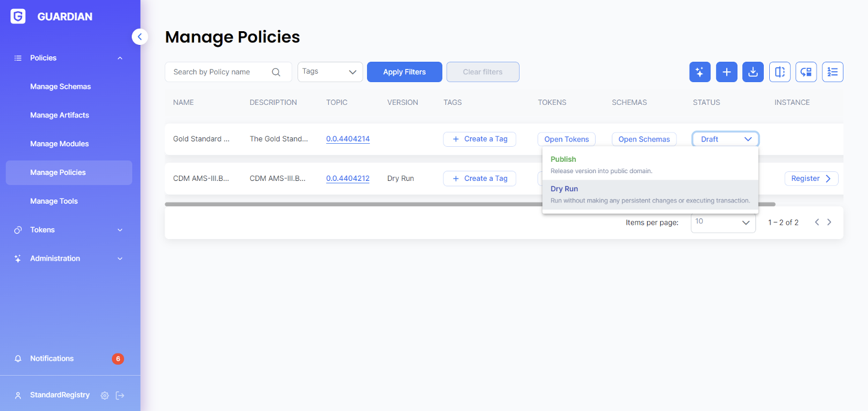Click the compare policies icon
This screenshot has width=868, height=411.
click(780, 72)
